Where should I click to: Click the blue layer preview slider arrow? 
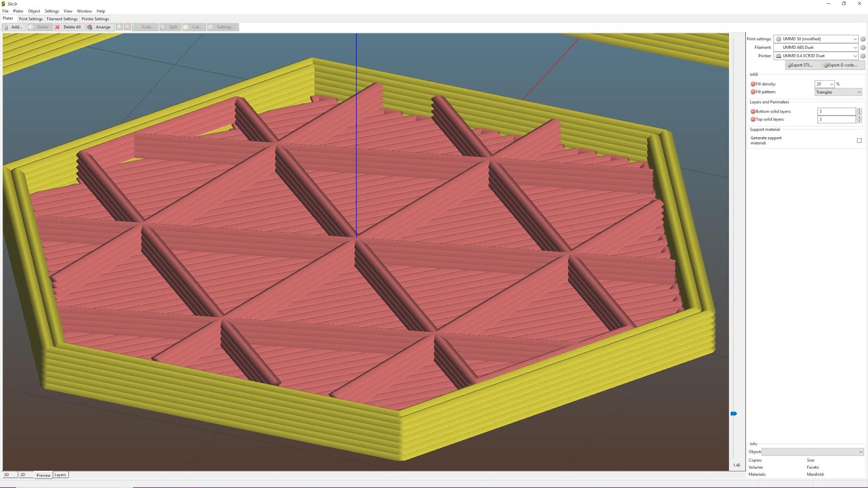(x=734, y=413)
